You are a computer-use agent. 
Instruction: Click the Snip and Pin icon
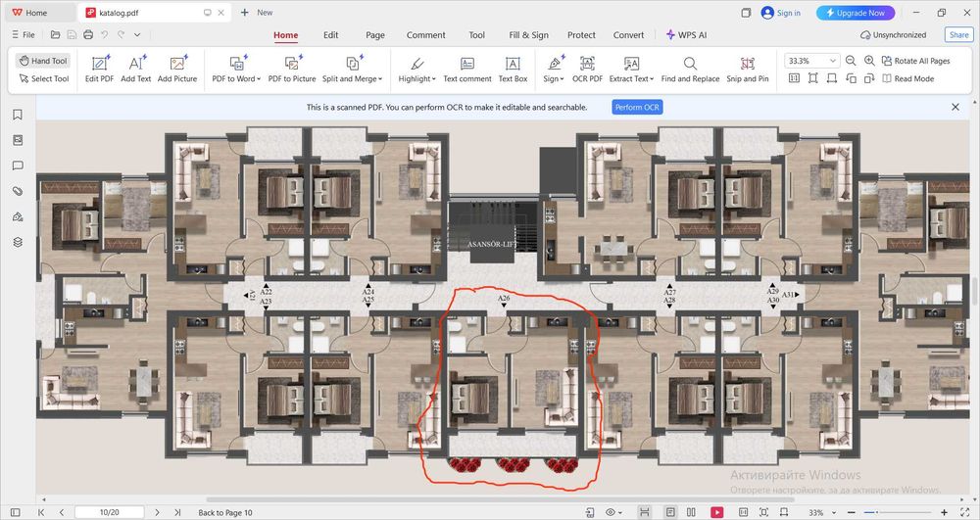pos(748,64)
